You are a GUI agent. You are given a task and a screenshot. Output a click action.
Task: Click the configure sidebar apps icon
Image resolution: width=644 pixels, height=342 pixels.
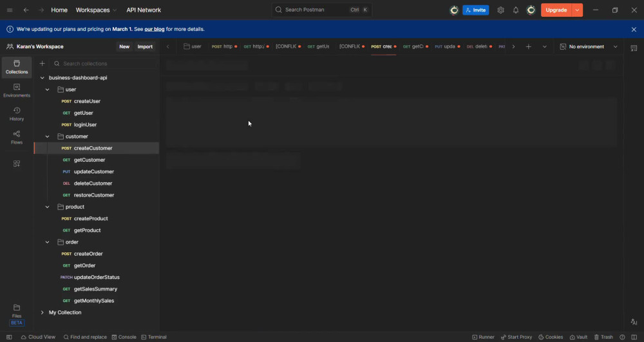tap(17, 164)
